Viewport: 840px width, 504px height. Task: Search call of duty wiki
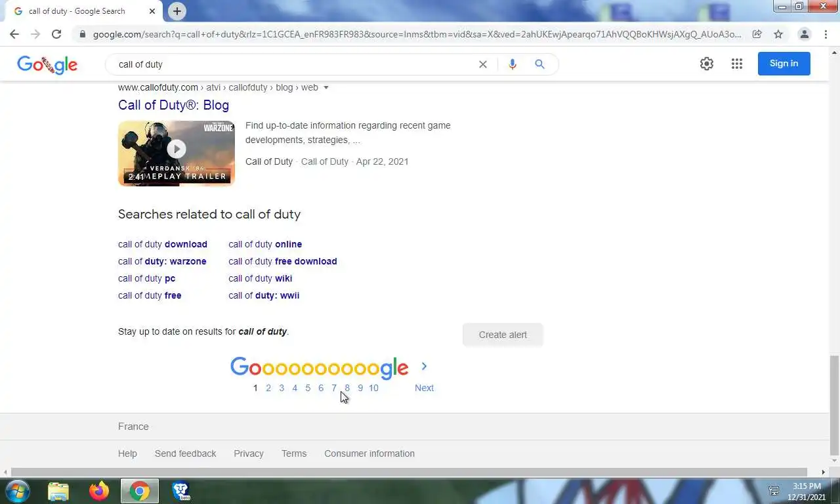[260, 278]
